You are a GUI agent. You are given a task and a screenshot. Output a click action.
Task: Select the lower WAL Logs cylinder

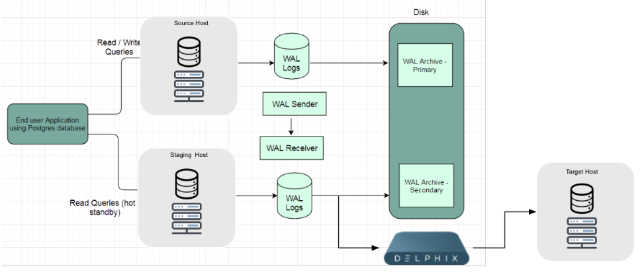[x=295, y=197]
